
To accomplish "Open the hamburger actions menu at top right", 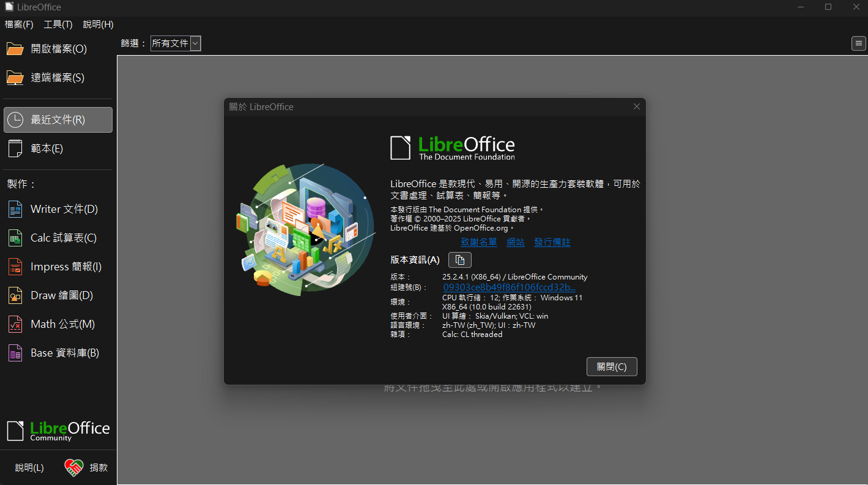I will click(x=859, y=43).
